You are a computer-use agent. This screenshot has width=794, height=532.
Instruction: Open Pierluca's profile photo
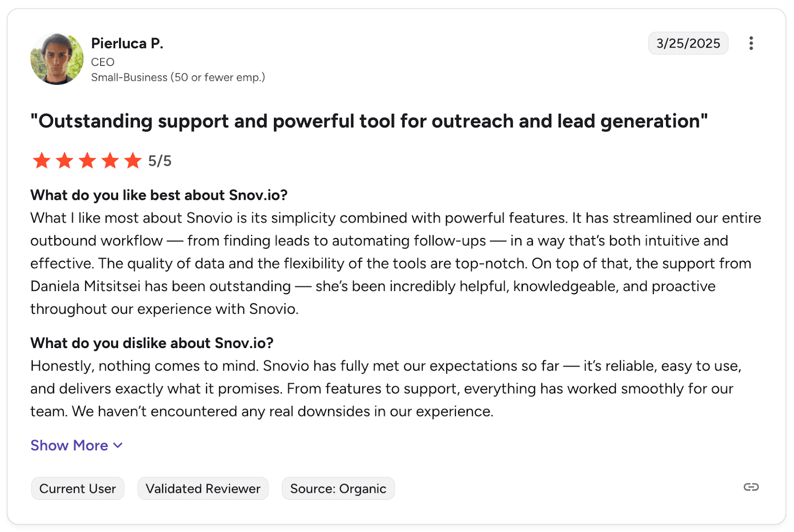tap(56, 59)
